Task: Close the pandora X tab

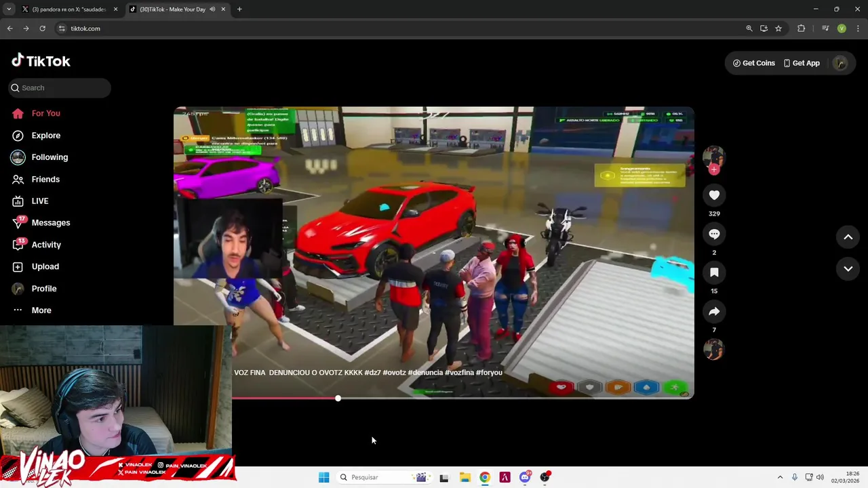Action: coord(115,9)
